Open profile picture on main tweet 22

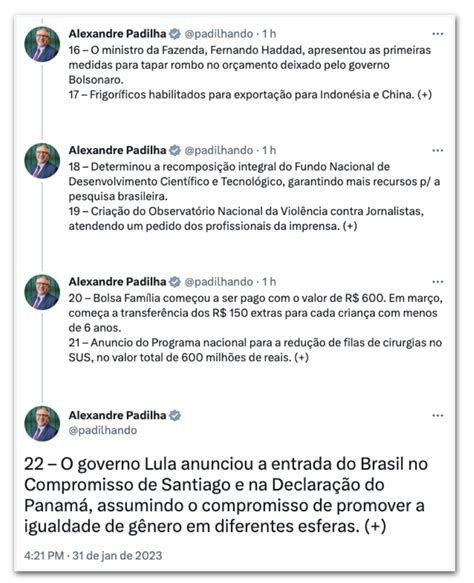[42, 423]
